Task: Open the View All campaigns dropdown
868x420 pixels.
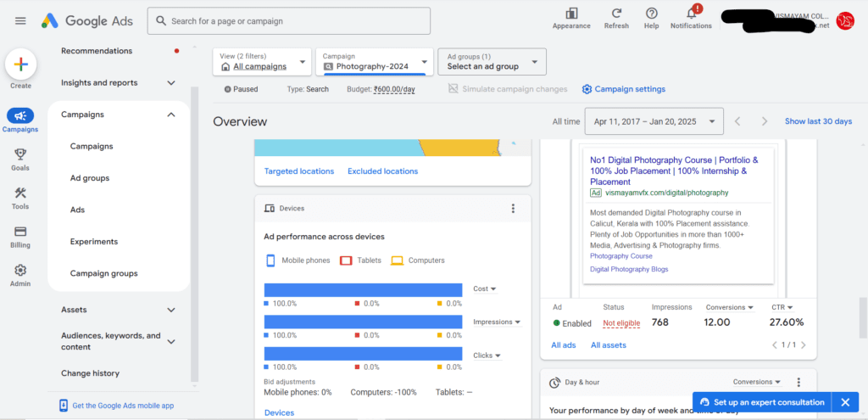Action: (262, 61)
